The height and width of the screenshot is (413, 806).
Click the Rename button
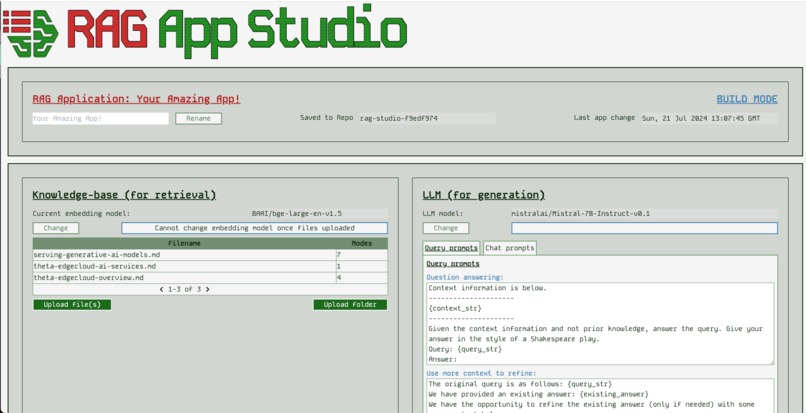[x=198, y=119]
